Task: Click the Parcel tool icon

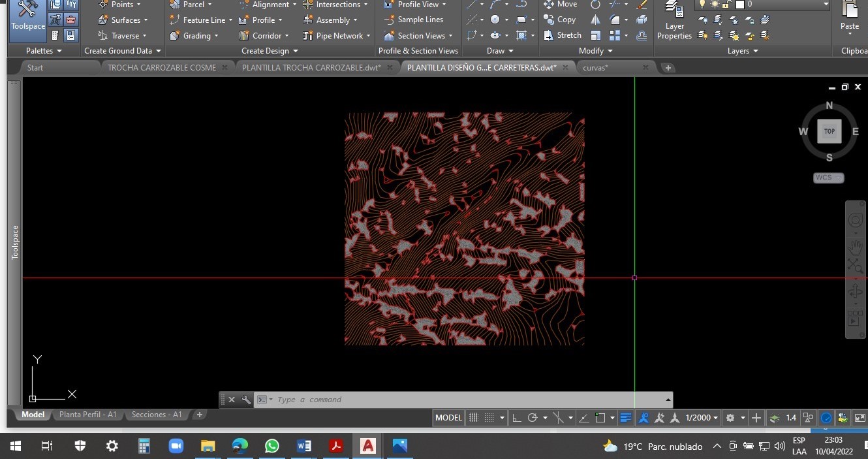Action: pos(174,5)
